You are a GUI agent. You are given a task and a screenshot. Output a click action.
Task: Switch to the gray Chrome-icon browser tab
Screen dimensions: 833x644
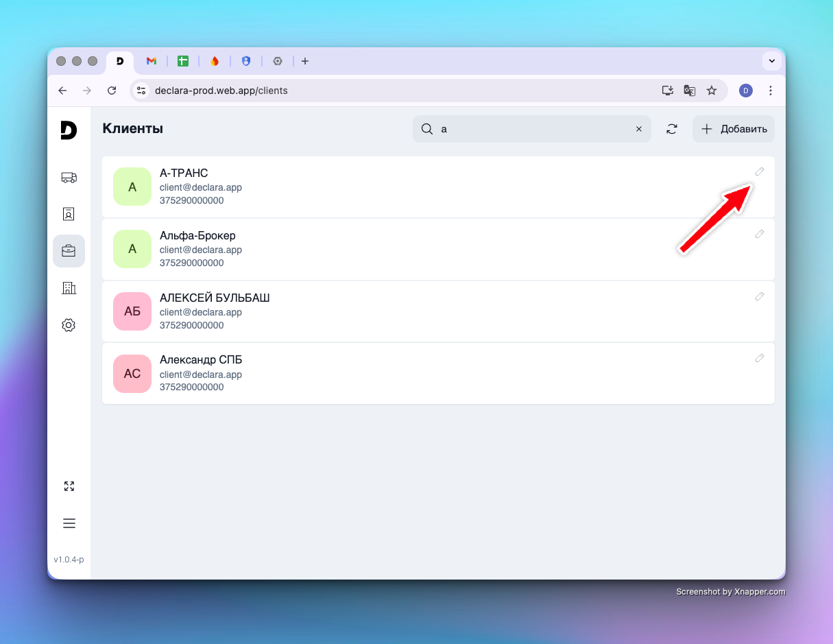tap(278, 61)
